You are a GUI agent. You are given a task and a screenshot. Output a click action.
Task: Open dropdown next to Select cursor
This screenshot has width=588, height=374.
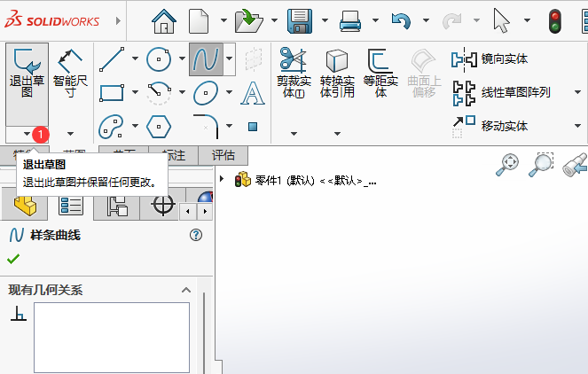(527, 20)
